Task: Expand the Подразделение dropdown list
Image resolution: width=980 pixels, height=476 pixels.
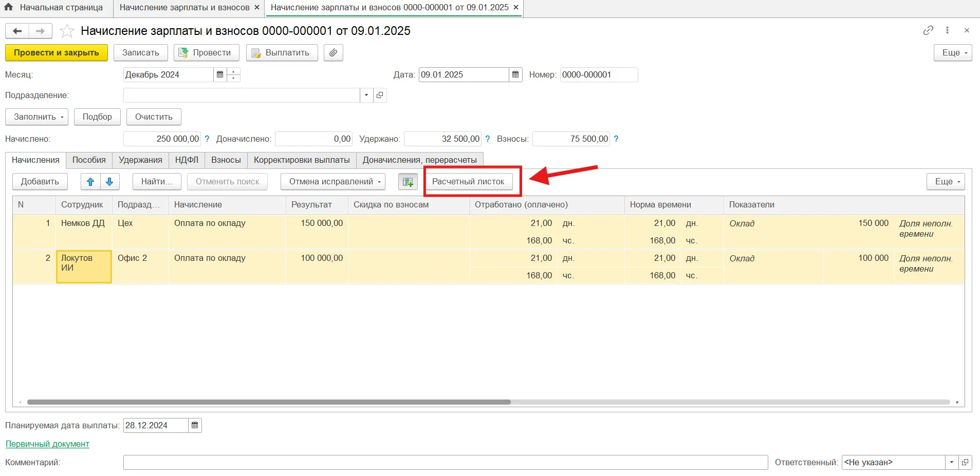Action: 366,96
